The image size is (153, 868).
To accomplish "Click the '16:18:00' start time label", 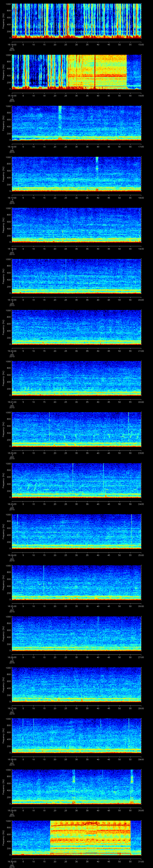I will tap(12, 249).
